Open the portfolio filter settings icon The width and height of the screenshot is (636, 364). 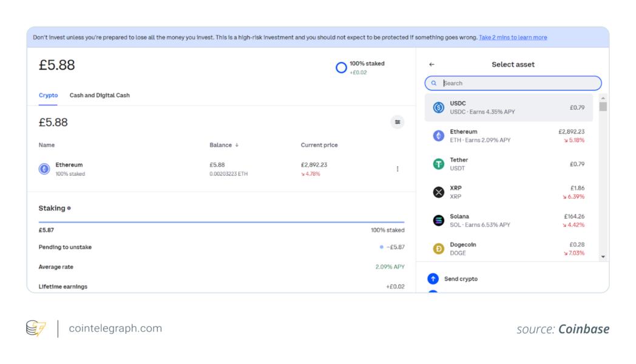coord(397,122)
